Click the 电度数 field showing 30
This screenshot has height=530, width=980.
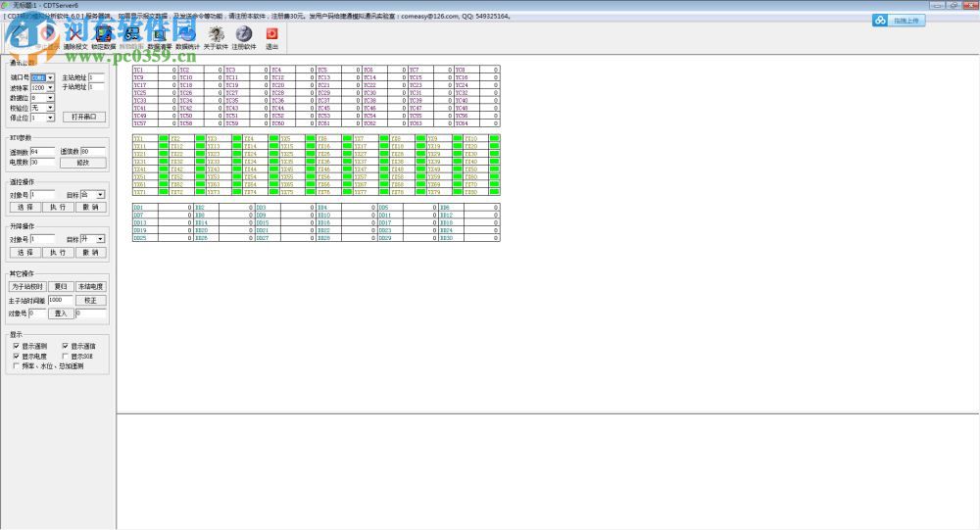[x=42, y=162]
